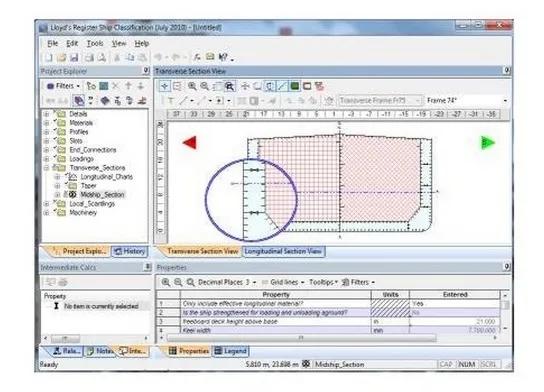Open the Decimal Places dropdown
This screenshot has width=544, height=392.
[254, 283]
